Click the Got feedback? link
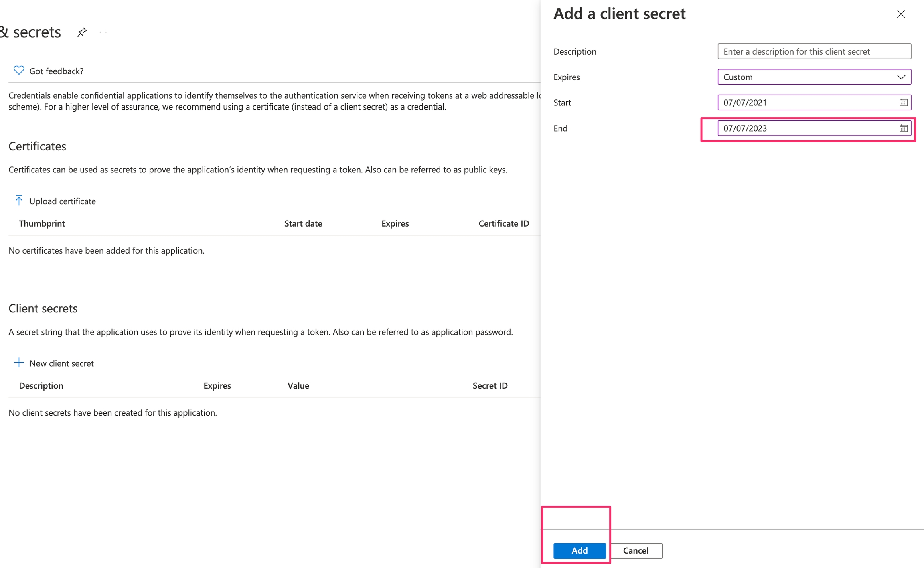 [x=57, y=71]
